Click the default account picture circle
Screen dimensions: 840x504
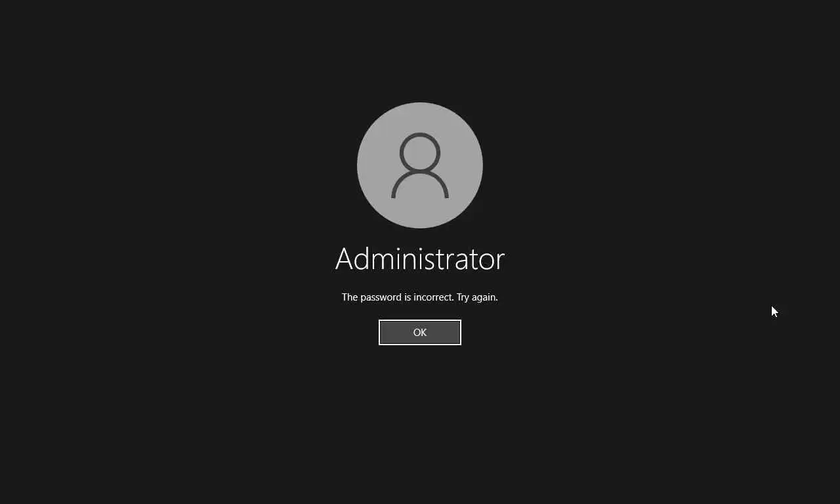[x=420, y=165]
